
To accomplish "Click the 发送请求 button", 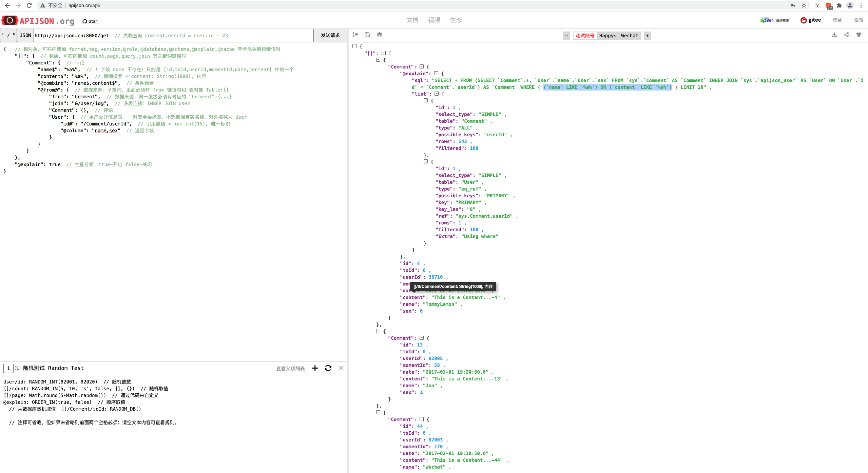I will pyautogui.click(x=330, y=35).
